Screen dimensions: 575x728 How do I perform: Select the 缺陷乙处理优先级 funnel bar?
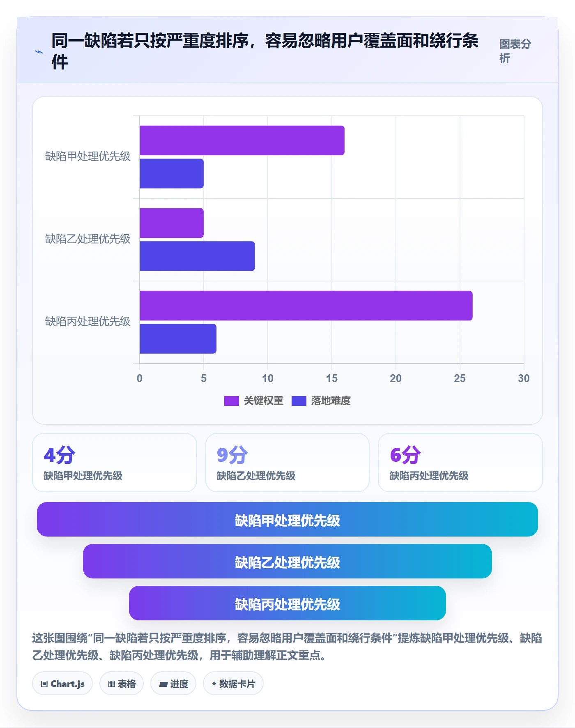[x=287, y=561]
